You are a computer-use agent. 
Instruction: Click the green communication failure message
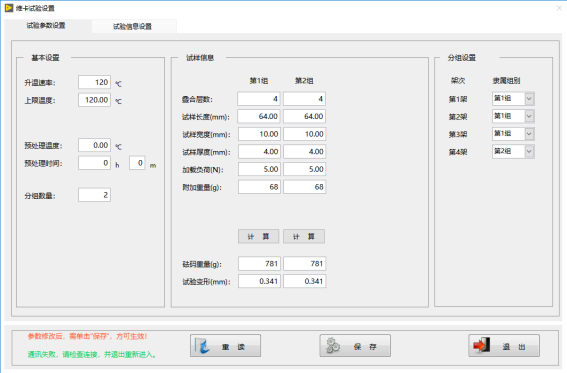click(92, 354)
